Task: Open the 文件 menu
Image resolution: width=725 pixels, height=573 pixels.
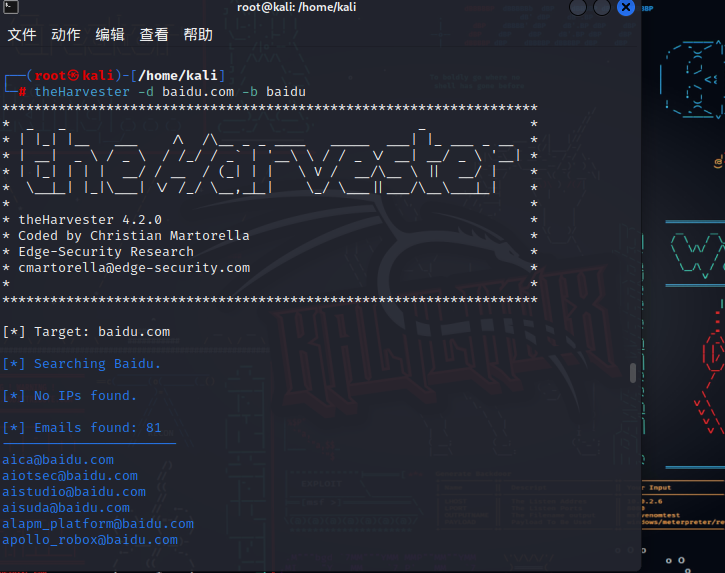Action: (x=22, y=35)
